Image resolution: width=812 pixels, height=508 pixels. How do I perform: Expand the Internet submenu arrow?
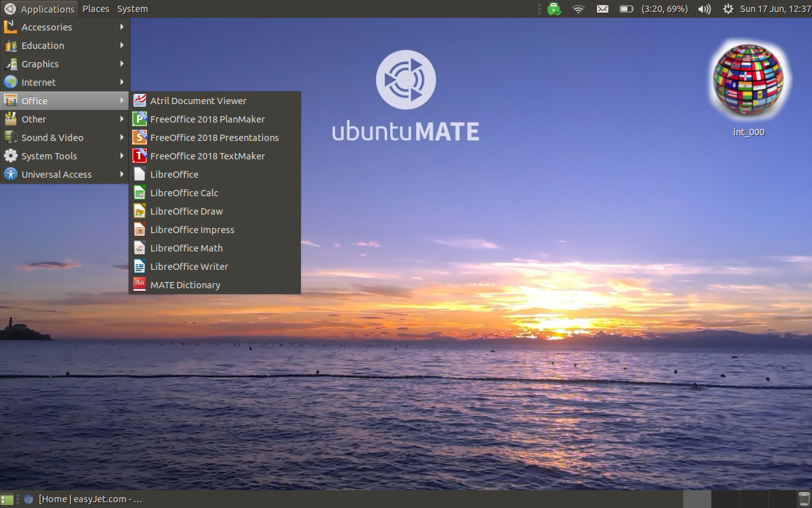pos(122,83)
